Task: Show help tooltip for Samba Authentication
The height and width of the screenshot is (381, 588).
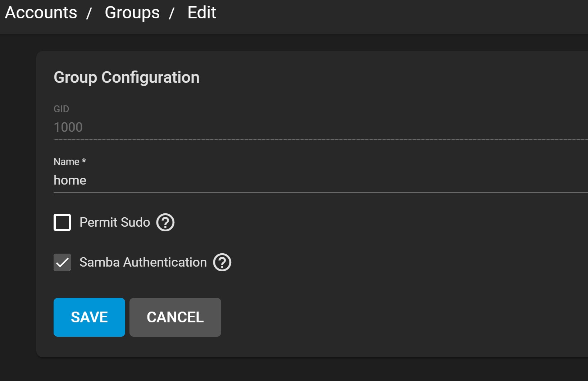Action: point(222,262)
